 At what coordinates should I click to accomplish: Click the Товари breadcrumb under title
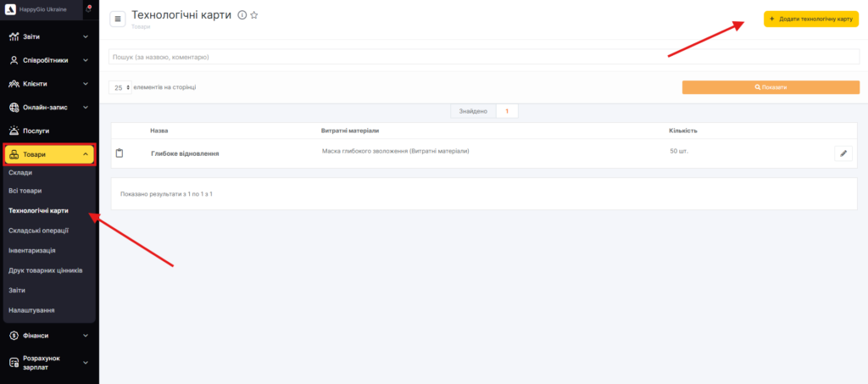pos(141,26)
